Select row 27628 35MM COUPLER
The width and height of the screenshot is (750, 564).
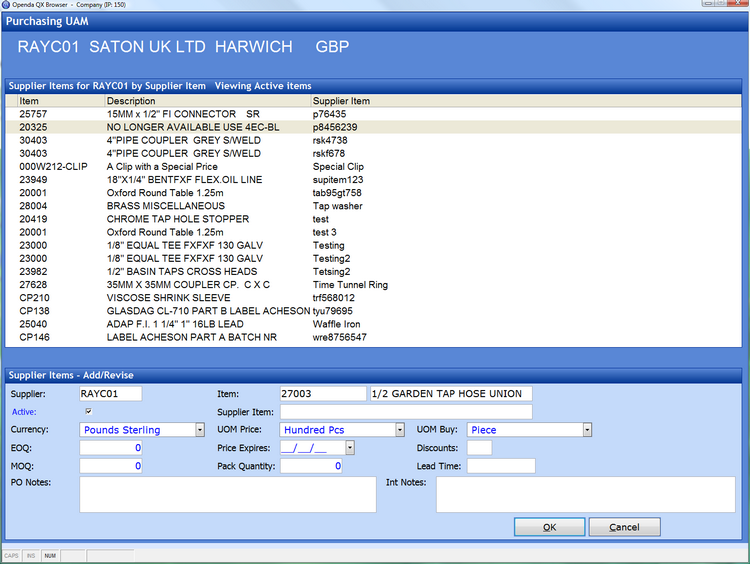tap(373, 285)
